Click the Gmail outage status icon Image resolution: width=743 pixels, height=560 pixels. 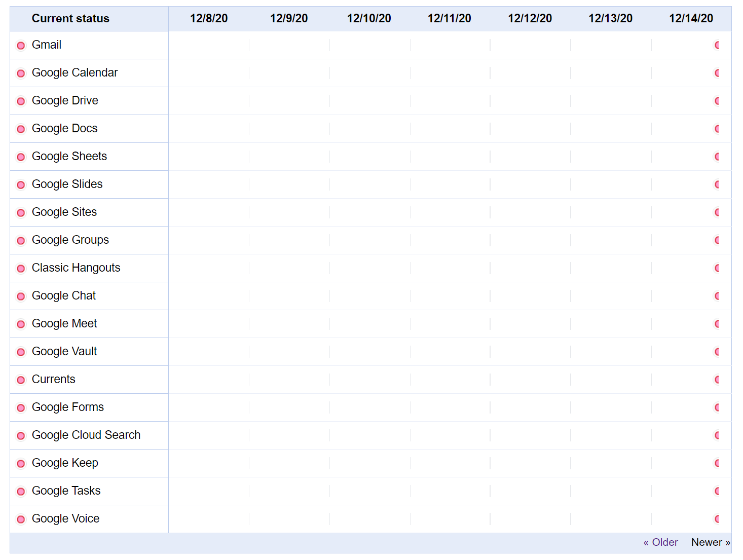(21, 46)
